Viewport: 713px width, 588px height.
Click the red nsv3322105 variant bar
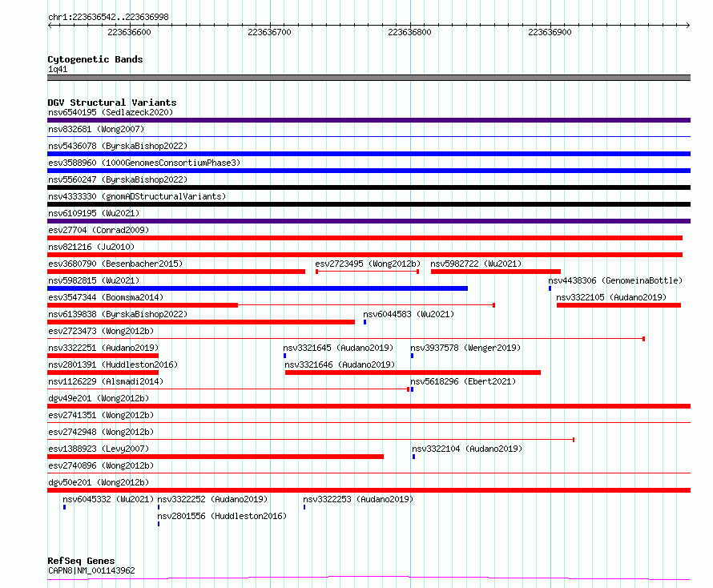click(619, 305)
